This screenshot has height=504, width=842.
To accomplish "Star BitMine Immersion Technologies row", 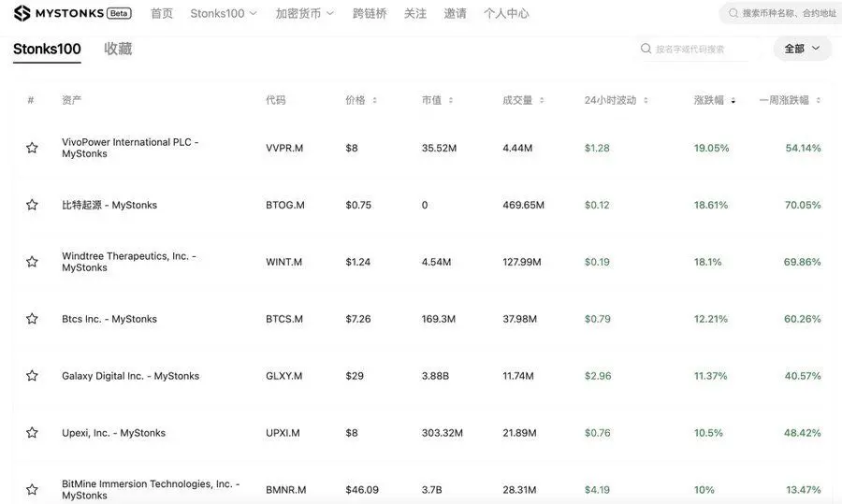I will [x=32, y=489].
